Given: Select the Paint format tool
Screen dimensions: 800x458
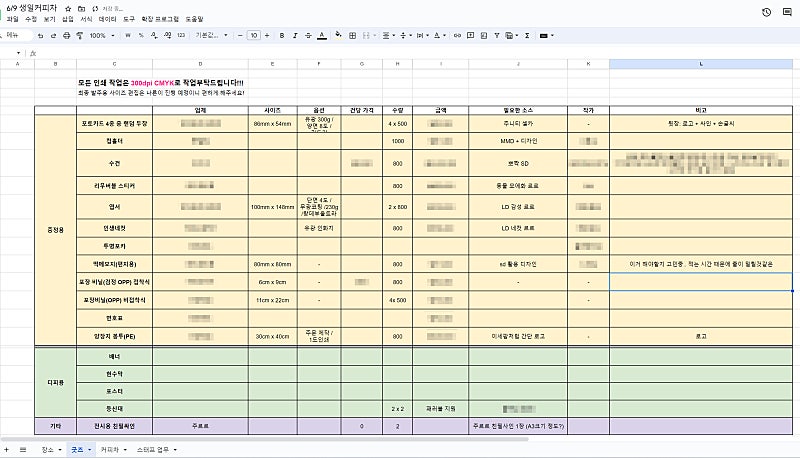Looking at the screenshot, I should pyautogui.click(x=79, y=36).
